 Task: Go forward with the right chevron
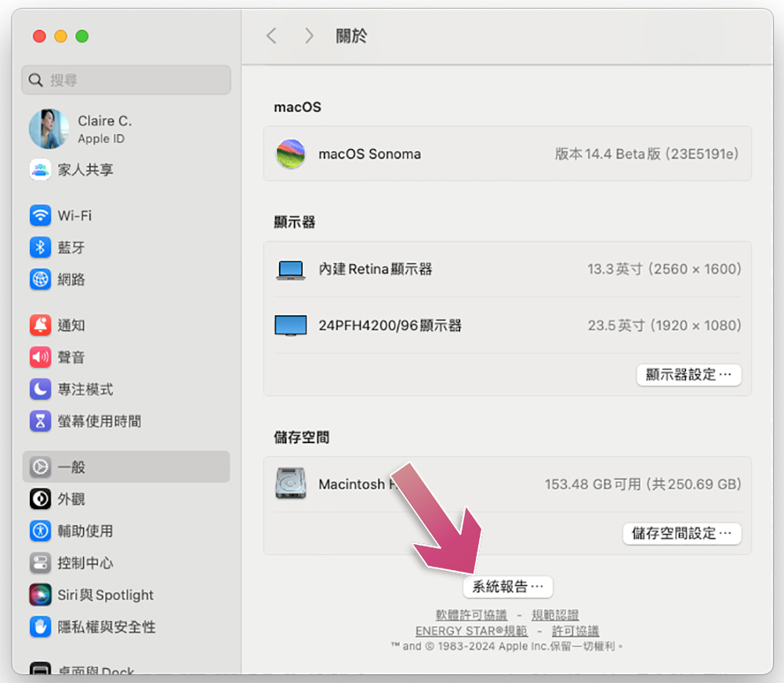pyautogui.click(x=309, y=36)
